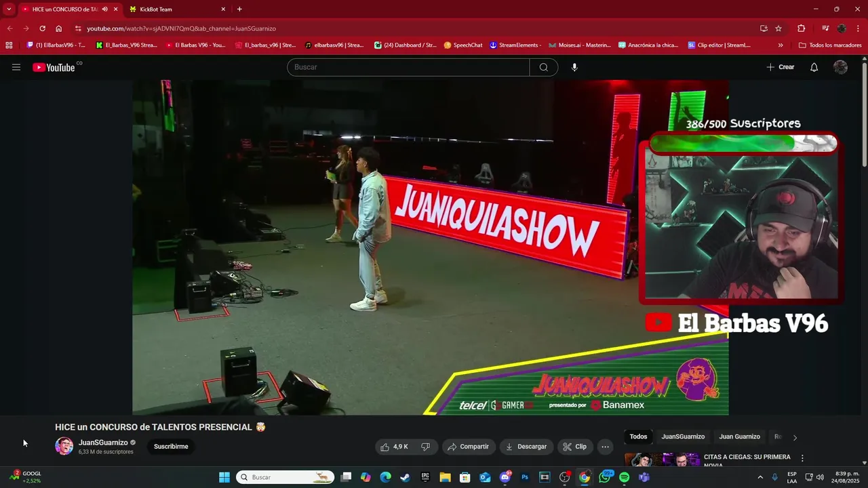Viewport: 868px width, 488px height.
Task: Open Todos los marcadores folder
Action: click(830, 45)
